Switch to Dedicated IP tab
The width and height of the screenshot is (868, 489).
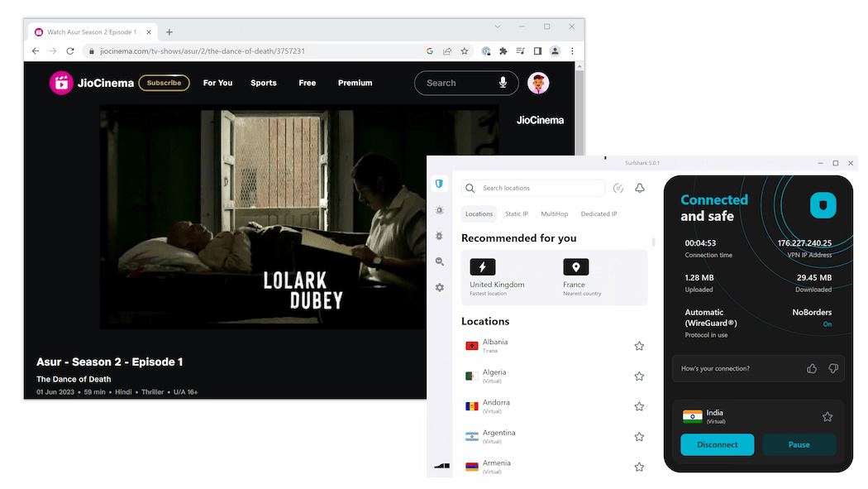pos(599,213)
